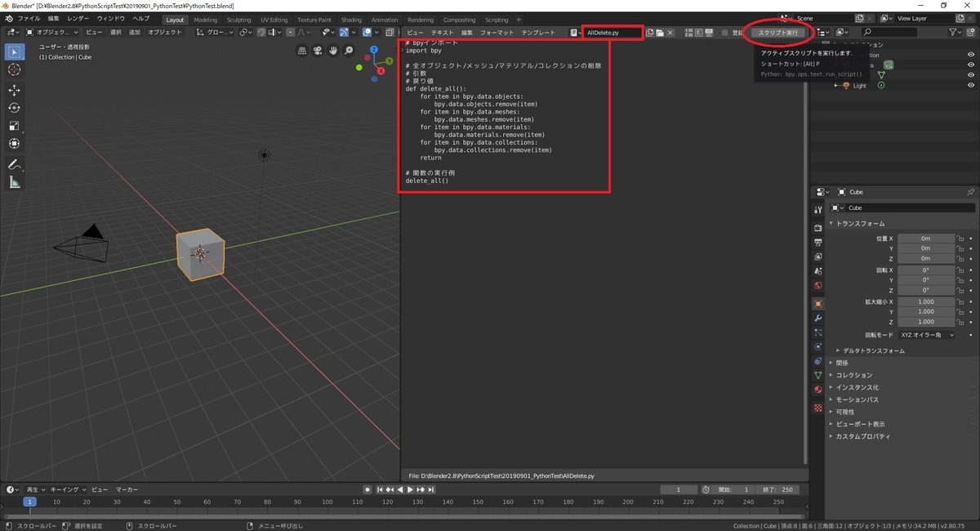Expand the Instancing panel
Screen dimensions: 980x531
[x=853, y=387]
